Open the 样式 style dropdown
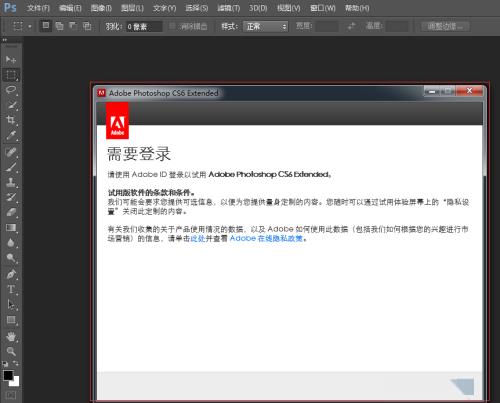This screenshot has height=403, width=500. click(x=266, y=26)
